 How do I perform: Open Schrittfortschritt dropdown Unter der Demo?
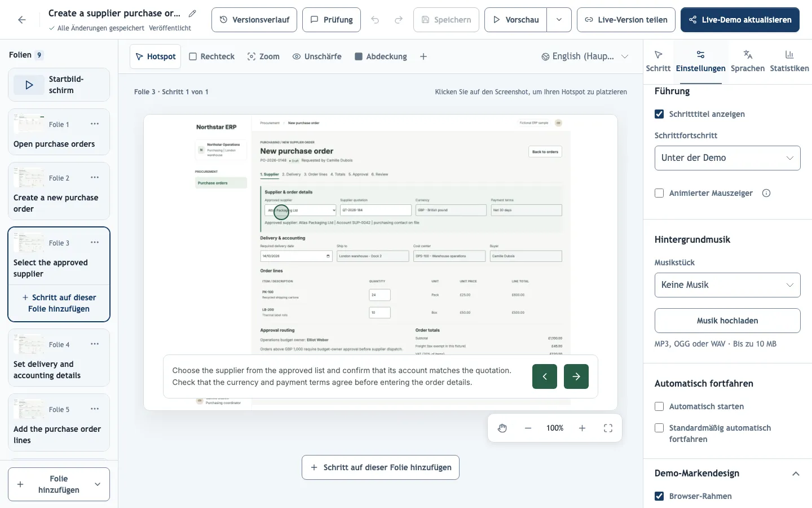tap(727, 158)
